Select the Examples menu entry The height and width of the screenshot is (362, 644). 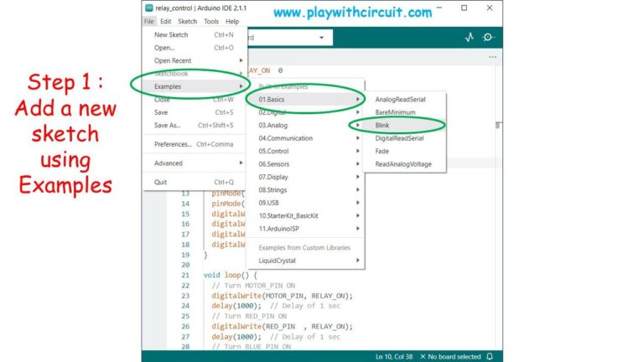tap(195, 86)
